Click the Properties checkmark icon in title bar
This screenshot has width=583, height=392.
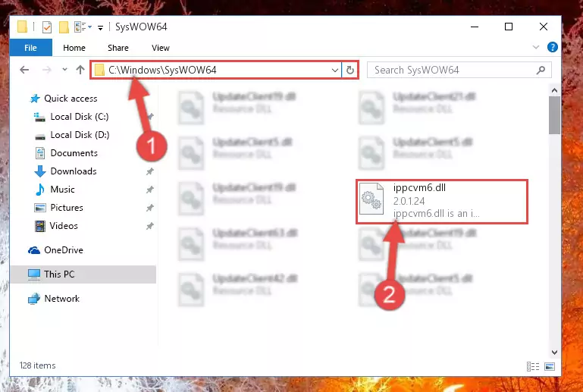tap(47, 27)
